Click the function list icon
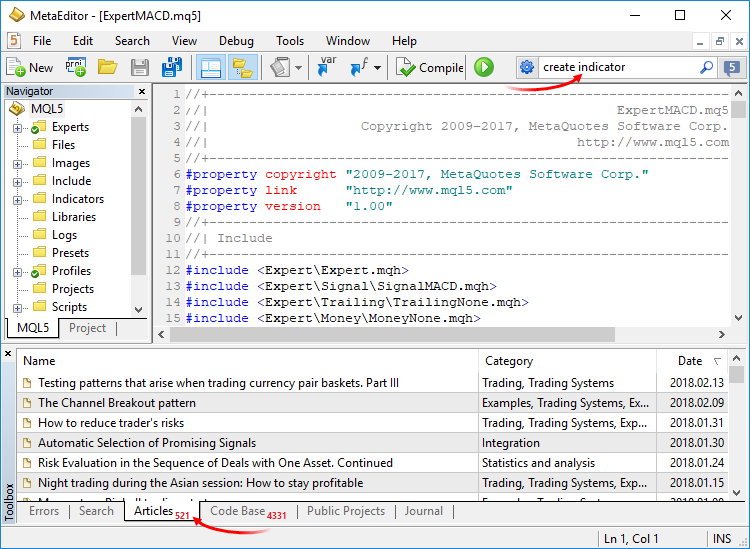The height and width of the screenshot is (549, 750). [359, 66]
